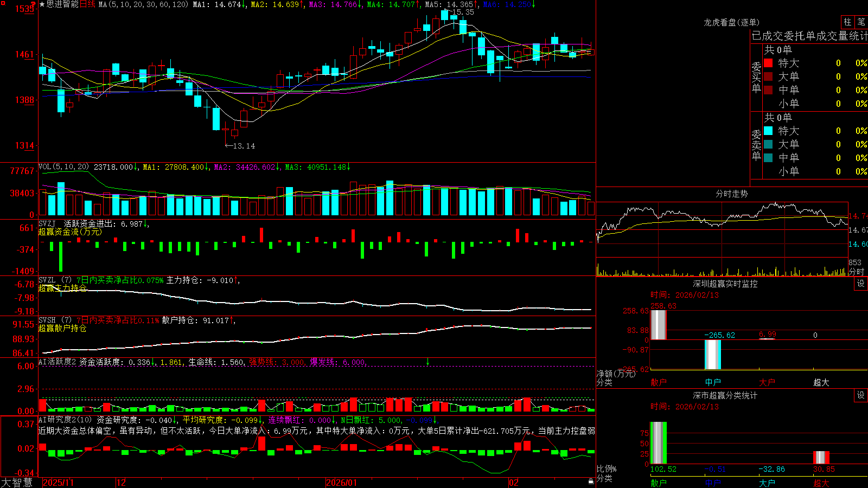Viewport: 868px width, 488px height.
Task: Click the green down arrow in AI活跃度 panel
Action: 428,362
